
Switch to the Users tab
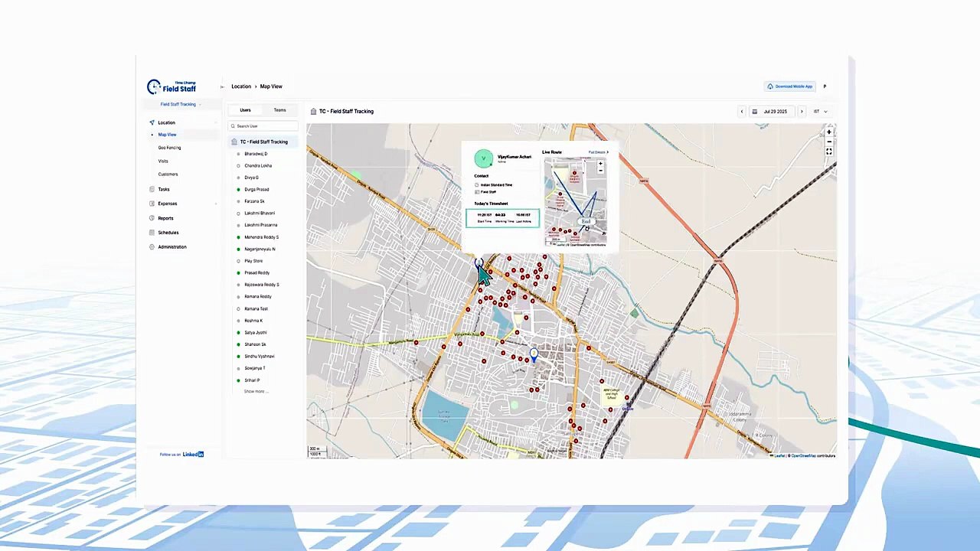pyautogui.click(x=245, y=110)
